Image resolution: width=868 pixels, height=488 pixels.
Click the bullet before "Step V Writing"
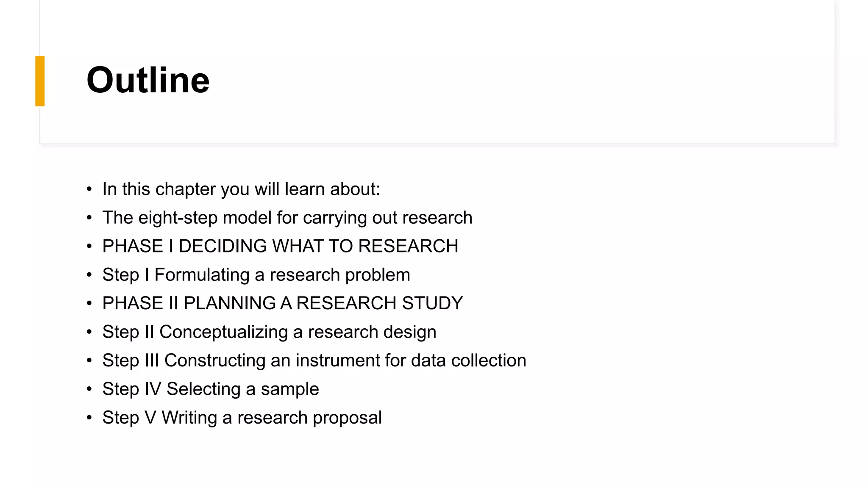[x=89, y=418]
